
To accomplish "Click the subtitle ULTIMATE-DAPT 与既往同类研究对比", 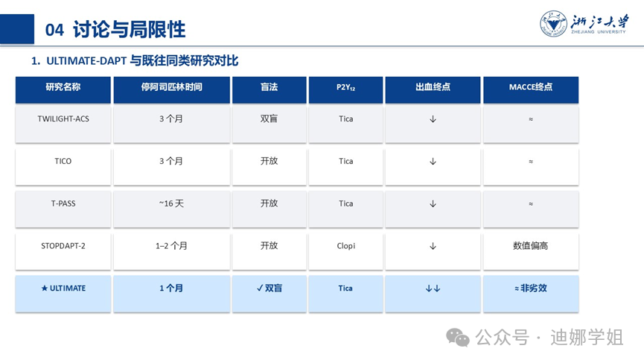I will click(x=142, y=61).
